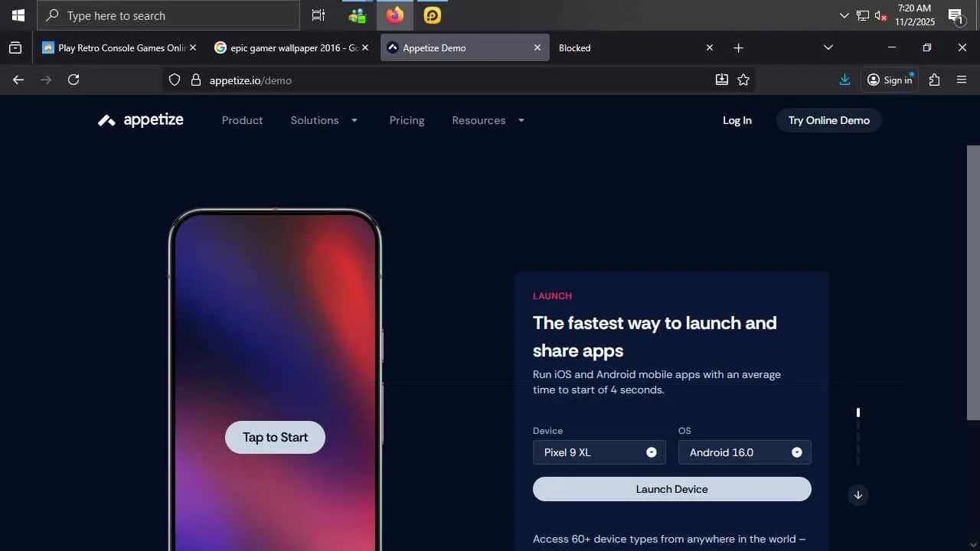Open the yellow P app on taskbar

tap(433, 15)
